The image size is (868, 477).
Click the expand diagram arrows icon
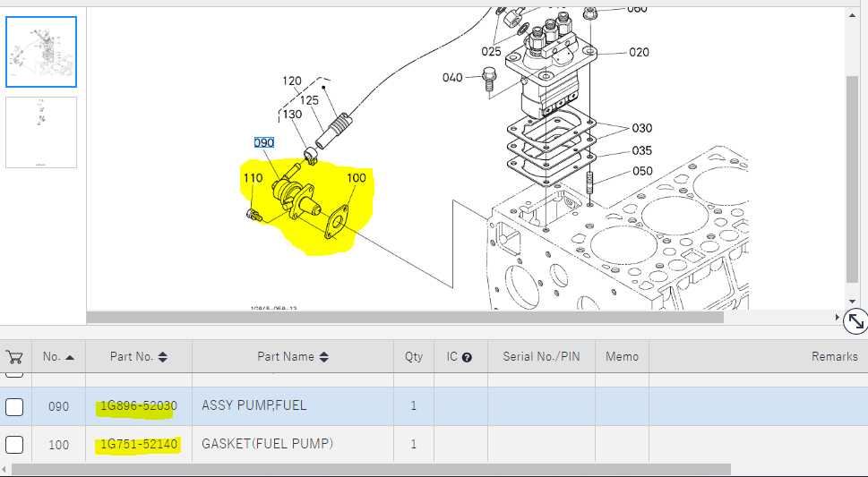pyautogui.click(x=855, y=320)
